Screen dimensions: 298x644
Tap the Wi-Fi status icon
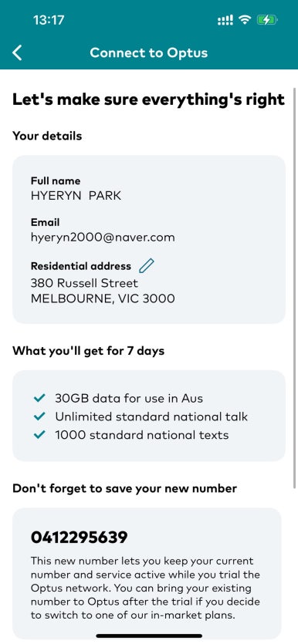[x=246, y=20]
